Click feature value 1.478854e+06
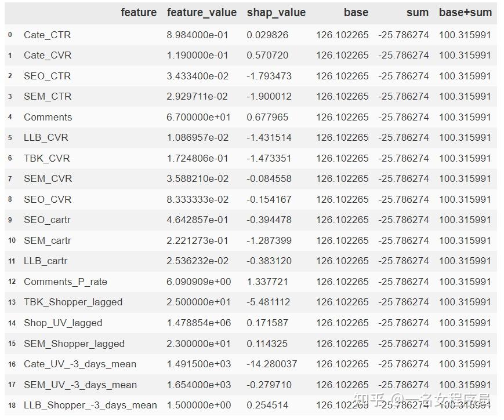The image size is (504, 420). [198, 323]
